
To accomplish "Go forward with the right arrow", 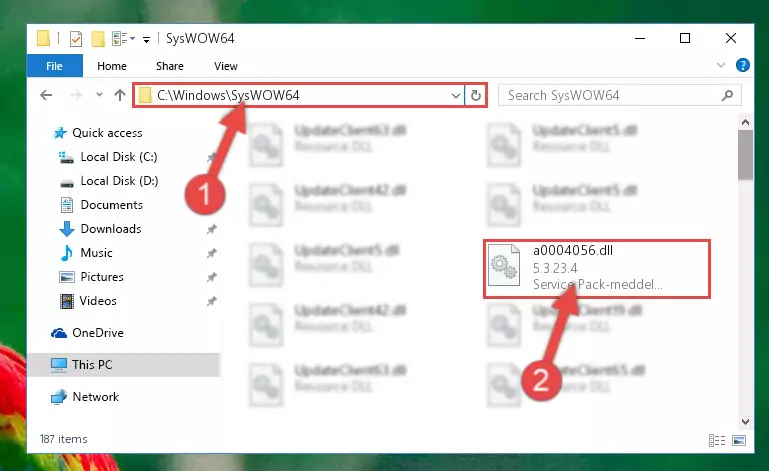I will (76, 95).
